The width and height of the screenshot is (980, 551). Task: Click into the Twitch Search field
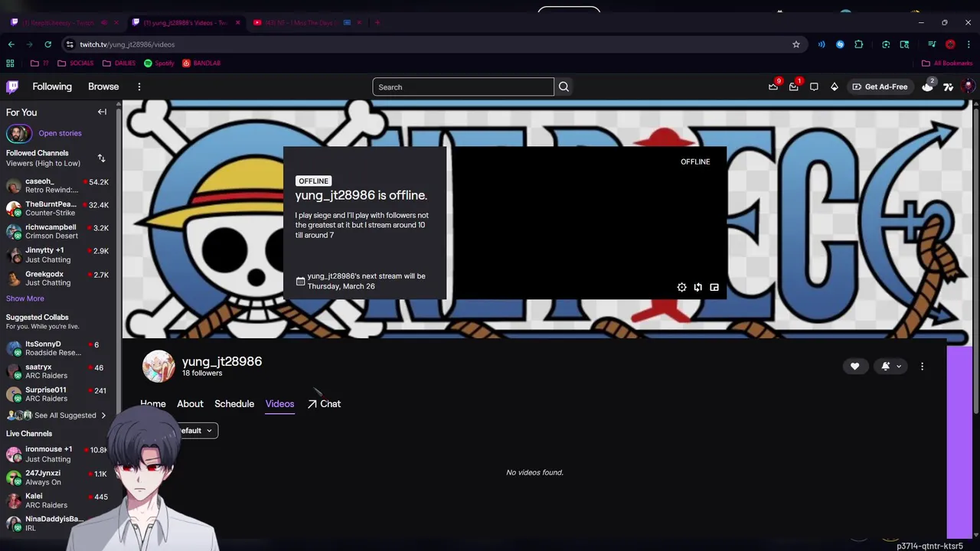[463, 86]
